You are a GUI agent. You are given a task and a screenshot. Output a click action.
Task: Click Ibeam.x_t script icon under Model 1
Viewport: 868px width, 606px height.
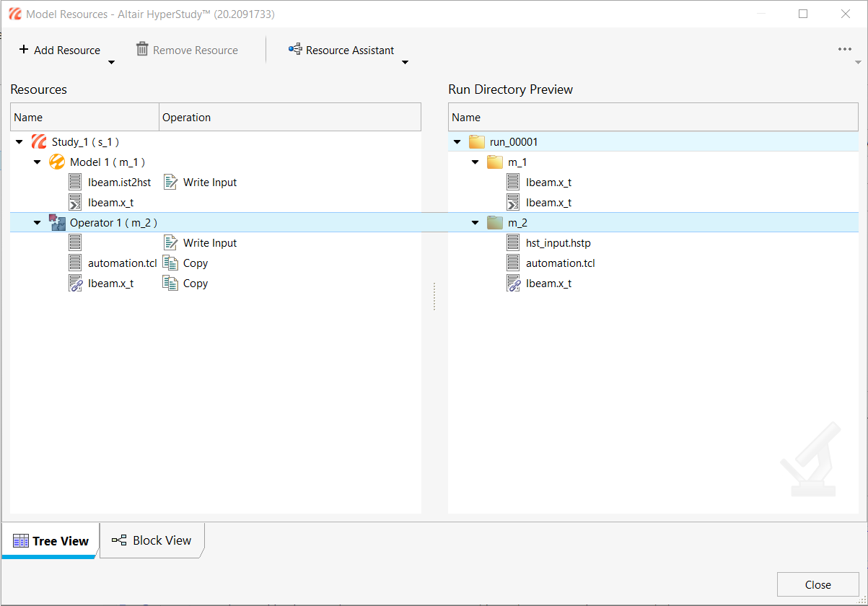[76, 202]
